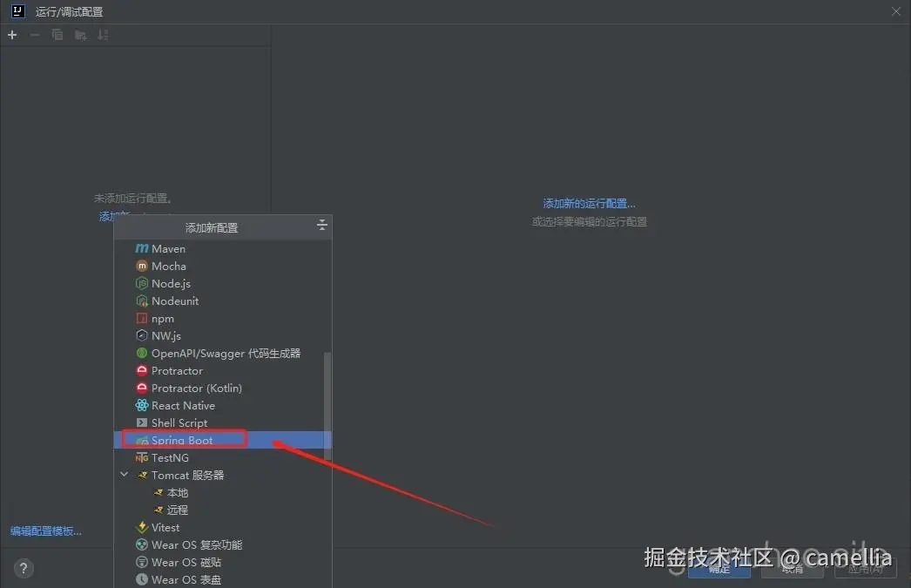The height and width of the screenshot is (588, 911).
Task: Click the Node.js icon in the list
Action: tap(142, 283)
